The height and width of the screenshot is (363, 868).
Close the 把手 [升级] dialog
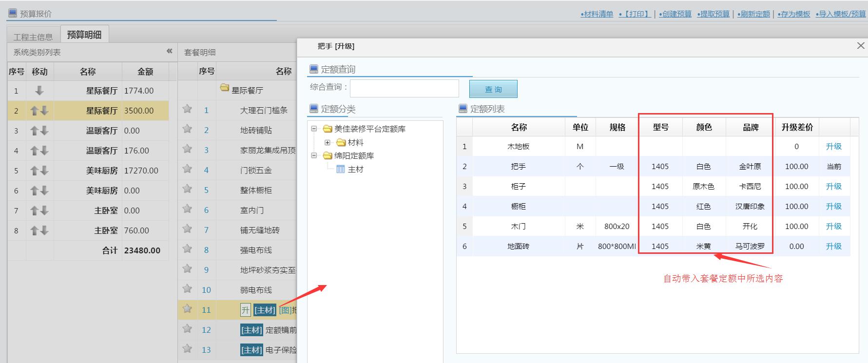click(860, 46)
